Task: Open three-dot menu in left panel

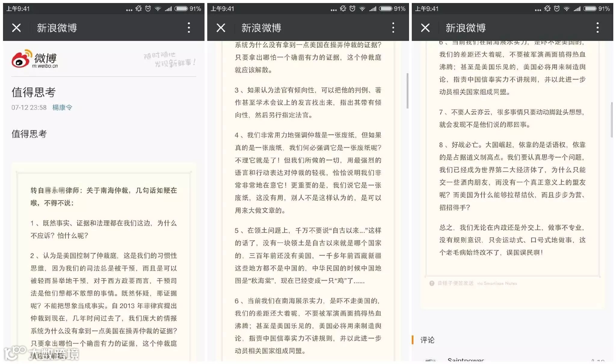Action: [x=189, y=28]
